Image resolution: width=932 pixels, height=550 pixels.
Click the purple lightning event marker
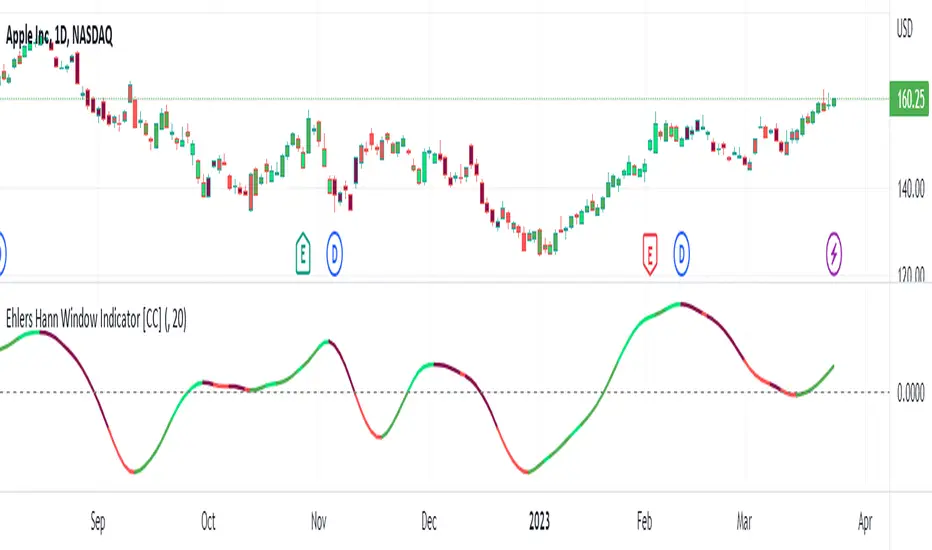click(x=834, y=254)
